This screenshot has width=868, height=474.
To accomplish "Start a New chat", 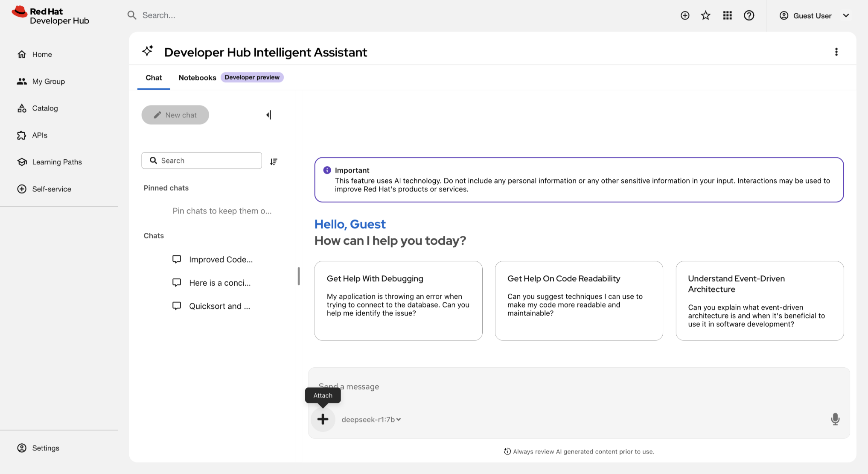I will click(175, 115).
